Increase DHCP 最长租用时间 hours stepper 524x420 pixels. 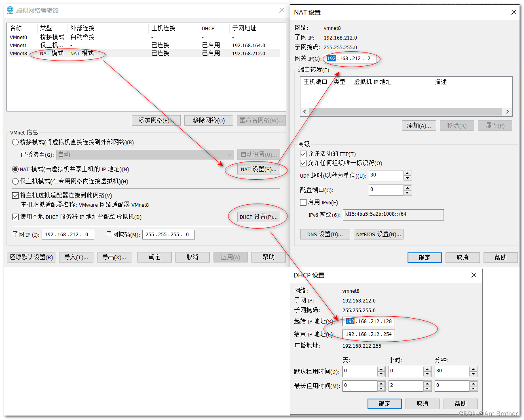pos(427,384)
